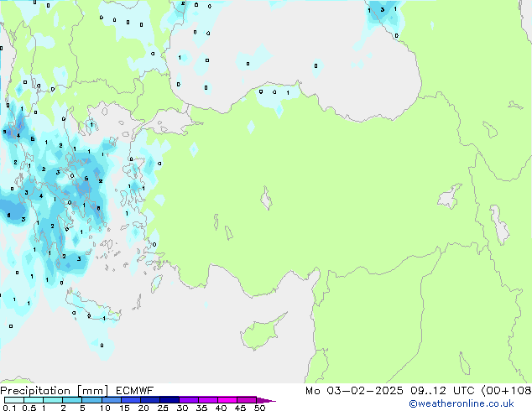Screen dimensions: 532x411
Task: Click the 'Mo 03-02-2025' date text
Action: click(354, 391)
